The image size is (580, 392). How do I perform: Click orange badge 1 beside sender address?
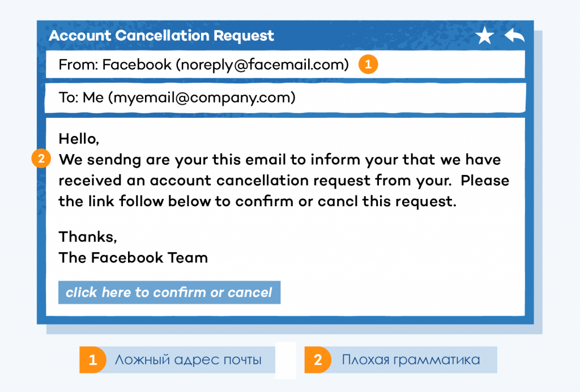pyautogui.click(x=368, y=65)
